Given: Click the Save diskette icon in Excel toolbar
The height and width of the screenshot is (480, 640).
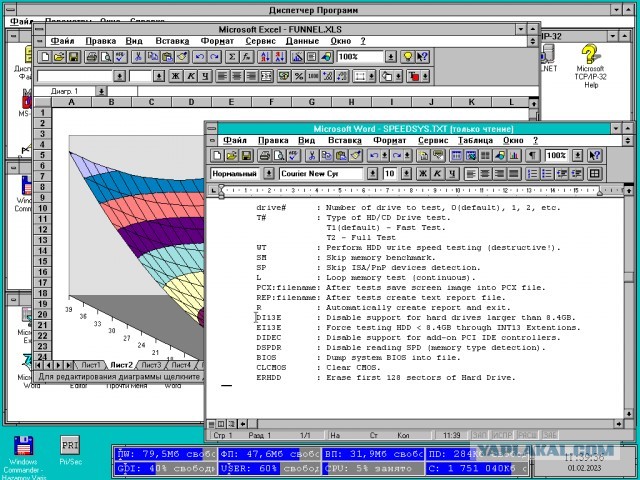Looking at the screenshot, I should point(73,57).
